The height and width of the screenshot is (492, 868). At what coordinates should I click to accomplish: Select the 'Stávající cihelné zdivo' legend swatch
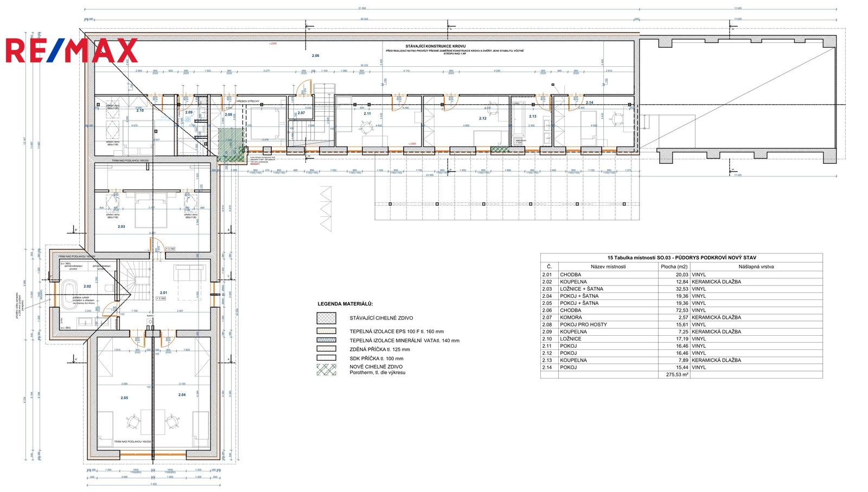point(326,318)
